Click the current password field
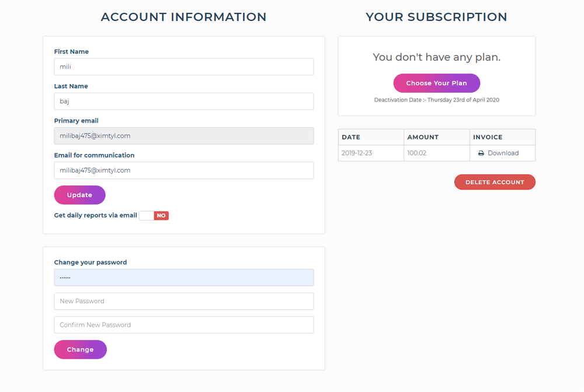The height and width of the screenshot is (392, 584). [x=183, y=277]
